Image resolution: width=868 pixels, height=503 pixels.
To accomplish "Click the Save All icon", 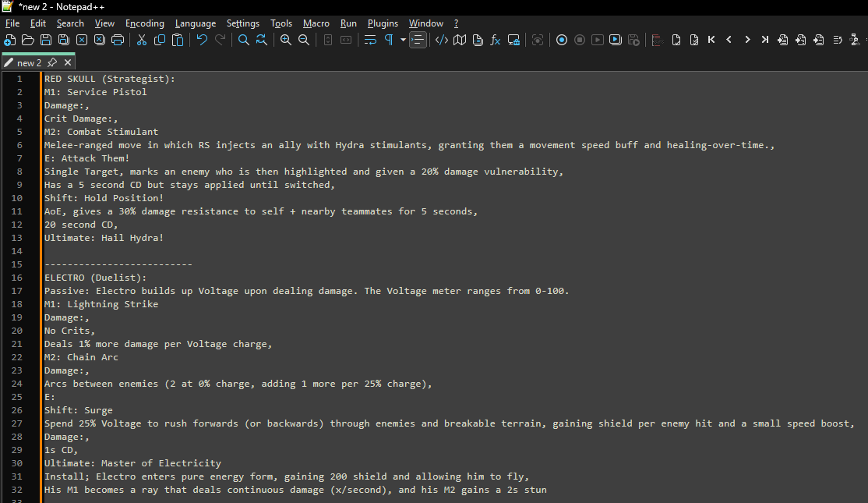I will click(64, 40).
